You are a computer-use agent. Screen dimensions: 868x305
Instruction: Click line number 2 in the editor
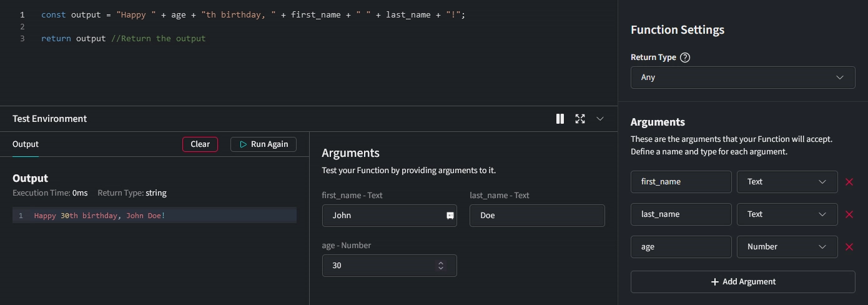tap(22, 27)
